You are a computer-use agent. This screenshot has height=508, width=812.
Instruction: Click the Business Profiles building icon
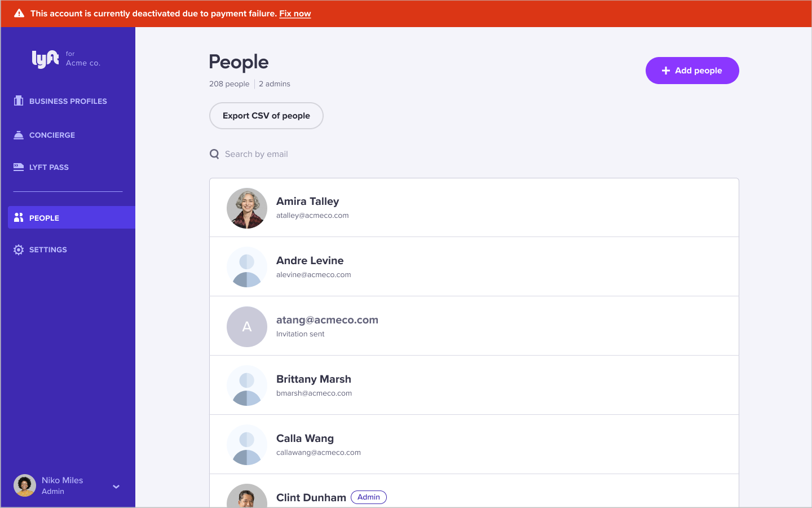click(x=19, y=101)
